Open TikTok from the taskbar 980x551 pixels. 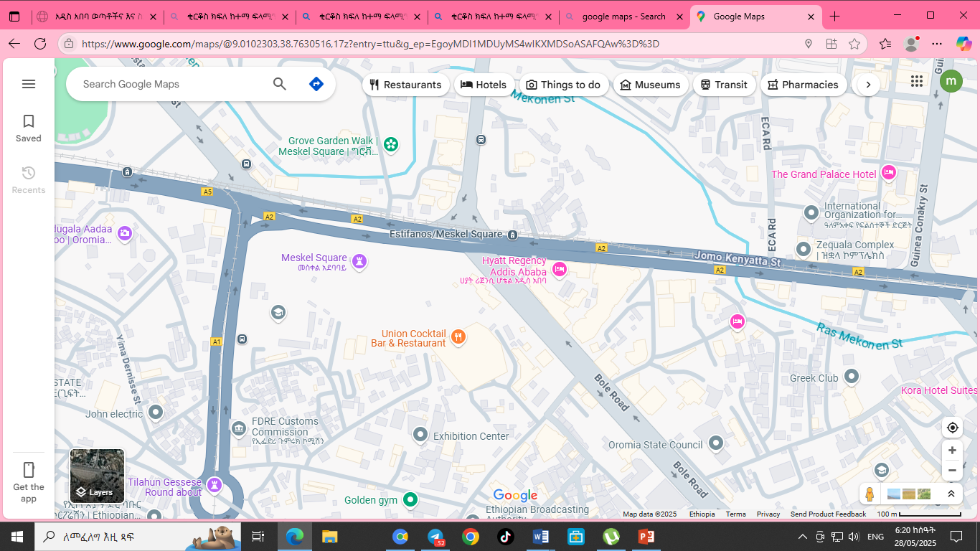(506, 537)
